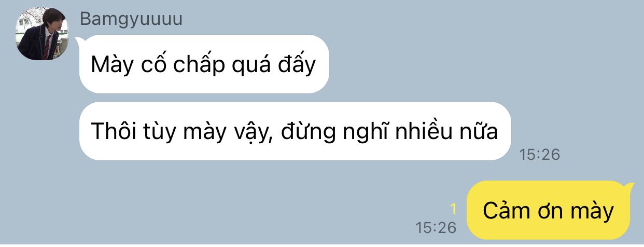Click the 15:26 timestamp beside the received message
The width and height of the screenshot is (644, 247).
540,154
